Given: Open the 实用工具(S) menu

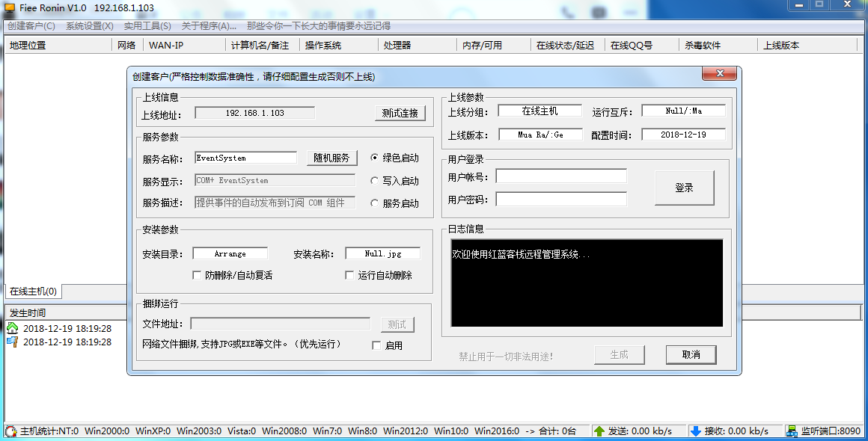Looking at the screenshot, I should 147,26.
